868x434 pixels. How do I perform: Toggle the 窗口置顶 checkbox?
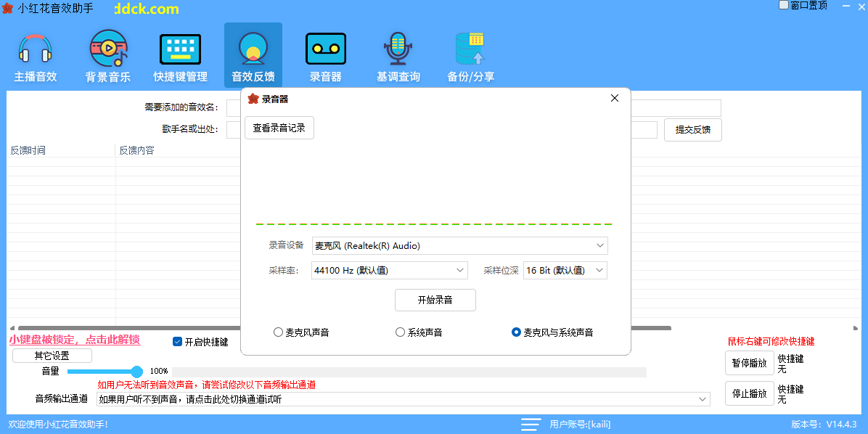[784, 5]
